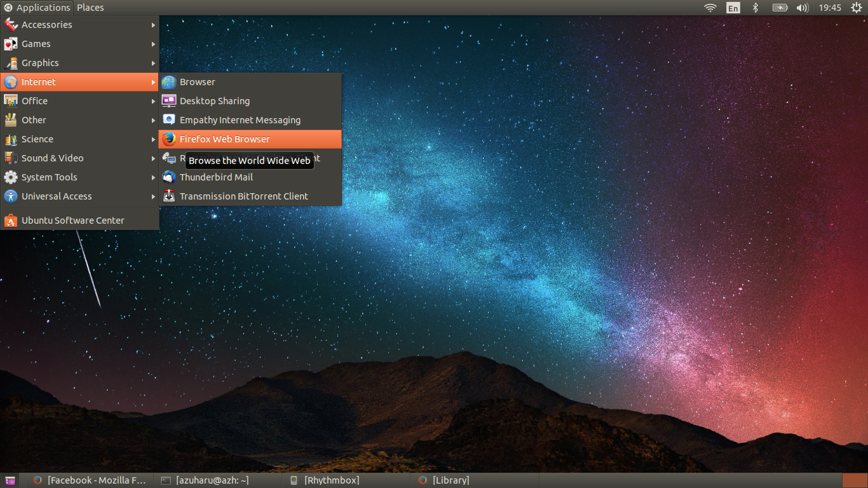Screen dimensions: 868x488
Task: Click the Sound & Video icon
Action: (x=11, y=158)
